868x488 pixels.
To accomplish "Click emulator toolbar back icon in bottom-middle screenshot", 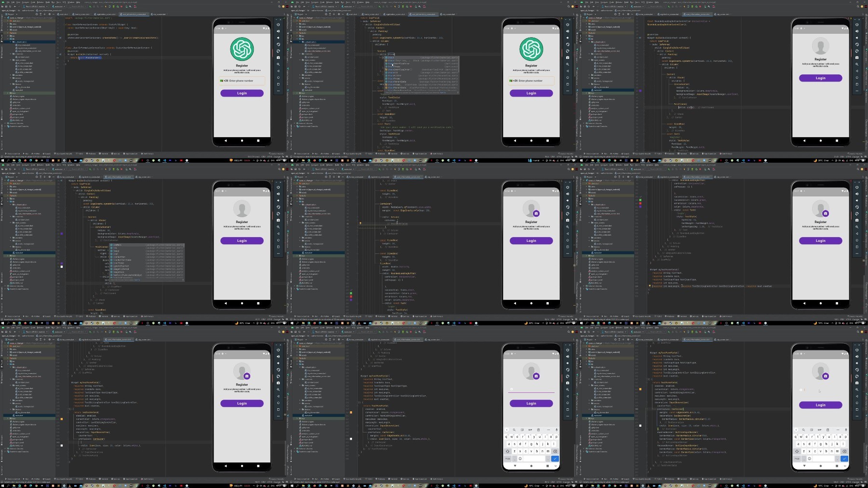I will tap(568, 396).
